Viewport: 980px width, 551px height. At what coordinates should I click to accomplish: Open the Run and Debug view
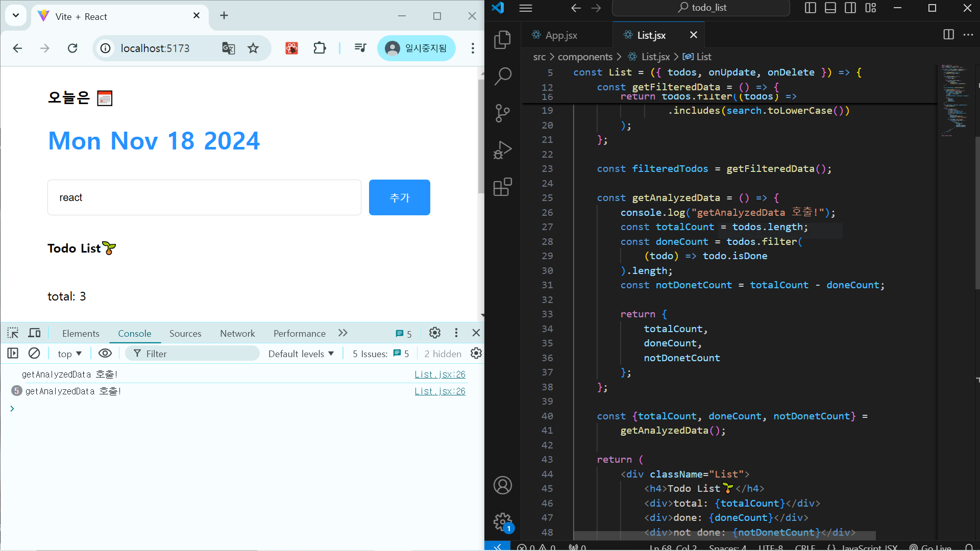point(502,151)
